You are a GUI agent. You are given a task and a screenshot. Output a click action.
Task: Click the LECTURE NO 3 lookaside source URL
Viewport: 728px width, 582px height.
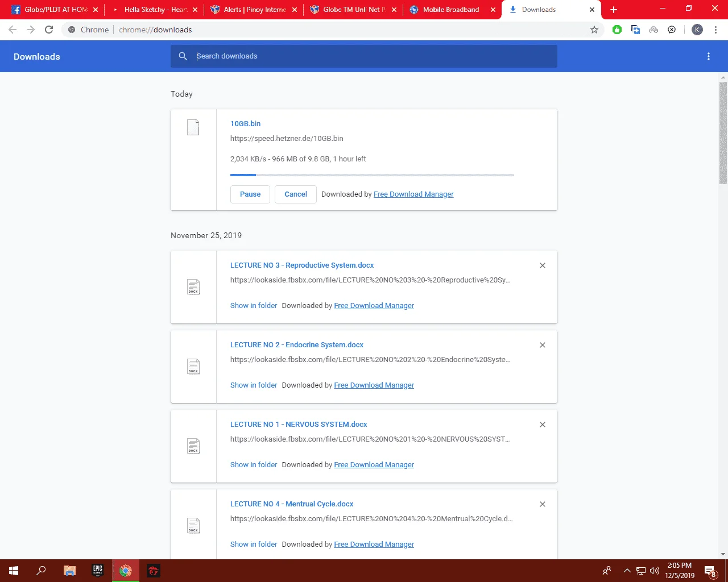[x=370, y=280]
